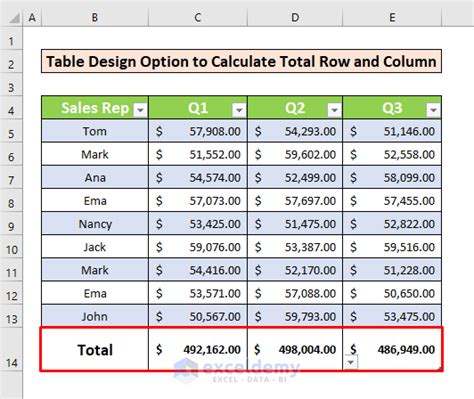Select the cell with 59,516.00
This screenshot has width=474, height=399.
392,247
